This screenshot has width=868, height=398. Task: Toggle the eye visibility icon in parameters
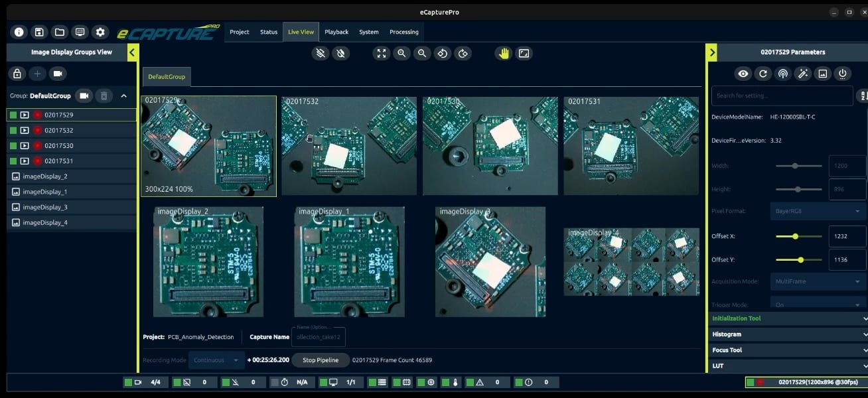pyautogui.click(x=743, y=74)
